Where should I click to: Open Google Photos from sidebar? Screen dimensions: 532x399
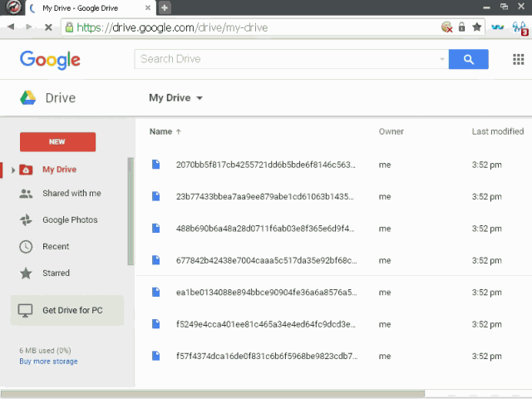pyautogui.click(x=58, y=219)
